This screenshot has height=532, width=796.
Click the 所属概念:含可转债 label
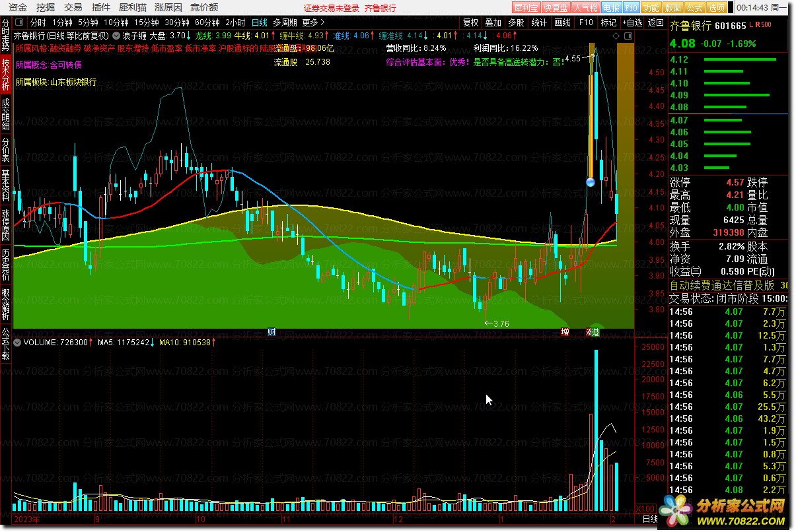pyautogui.click(x=48, y=65)
